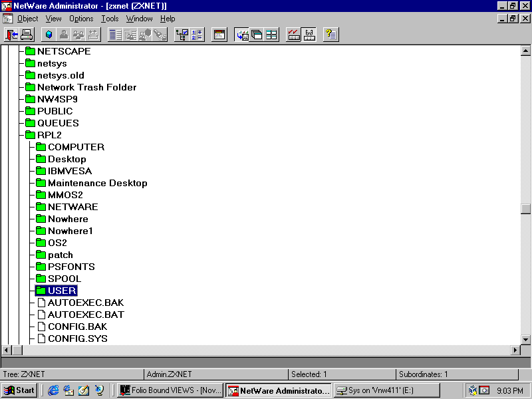Click the grayed rights-to-other-objects icon
Image resolution: width=532 pixels, height=399 pixels.
click(130, 35)
